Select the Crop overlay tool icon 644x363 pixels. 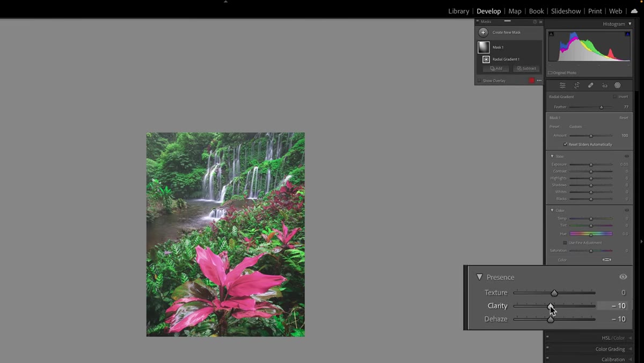[576, 85]
